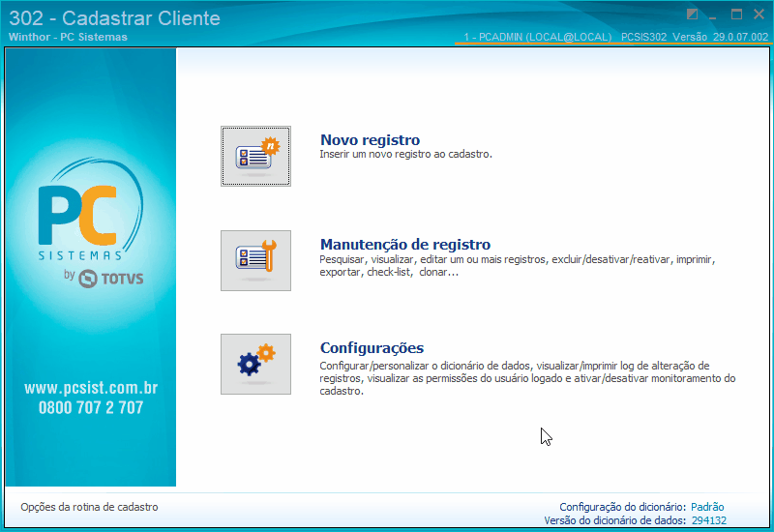The height and width of the screenshot is (532, 774).
Task: Click the www.pcsist.com.br website text
Action: pos(91,388)
